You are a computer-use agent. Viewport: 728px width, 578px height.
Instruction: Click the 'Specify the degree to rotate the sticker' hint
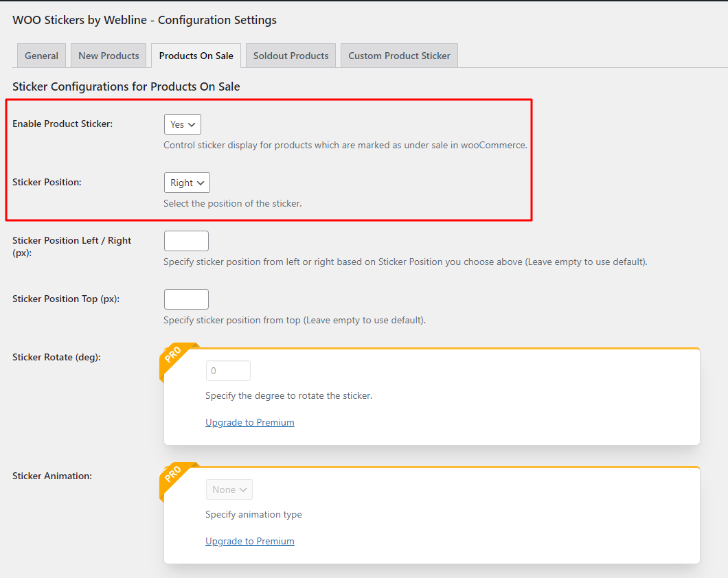(x=288, y=395)
